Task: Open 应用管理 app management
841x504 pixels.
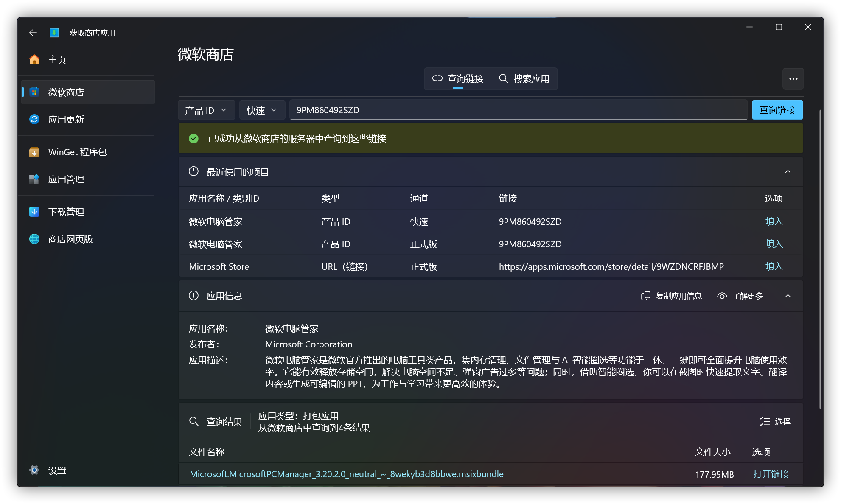Action: pyautogui.click(x=66, y=179)
